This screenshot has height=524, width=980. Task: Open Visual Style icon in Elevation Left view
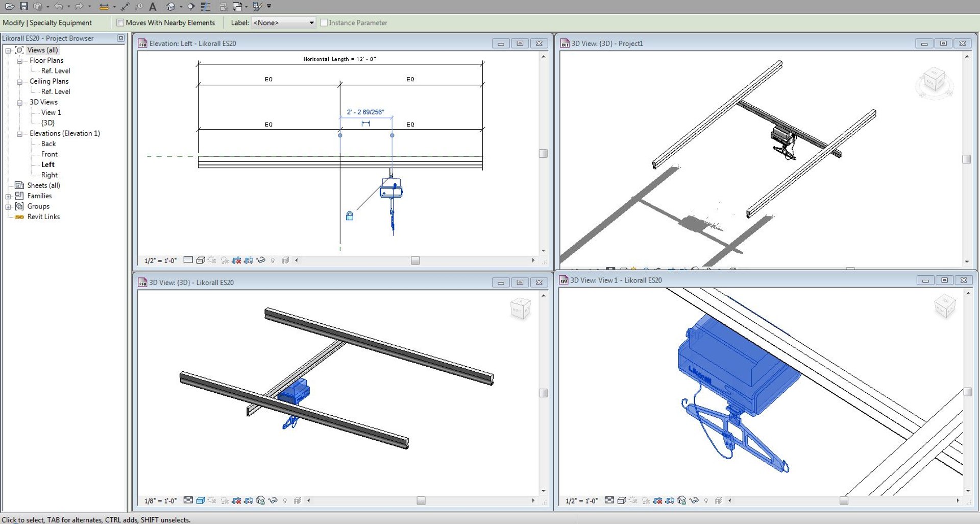pyautogui.click(x=201, y=260)
